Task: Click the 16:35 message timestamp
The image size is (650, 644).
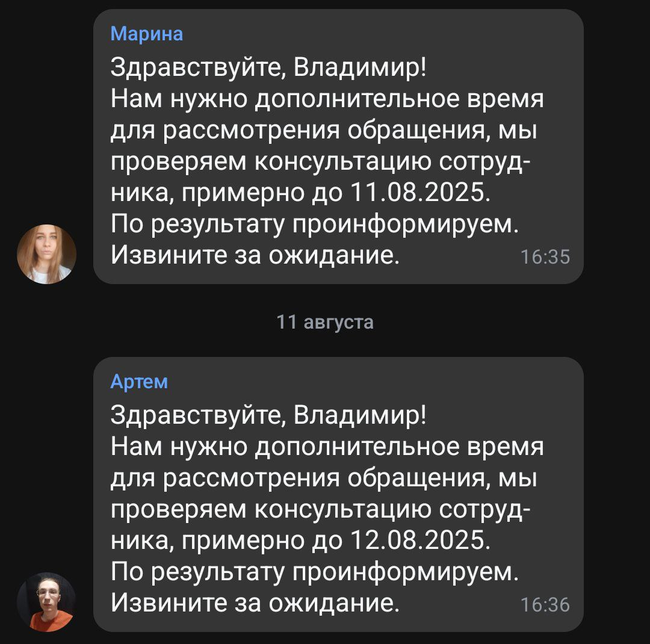Action: [545, 257]
